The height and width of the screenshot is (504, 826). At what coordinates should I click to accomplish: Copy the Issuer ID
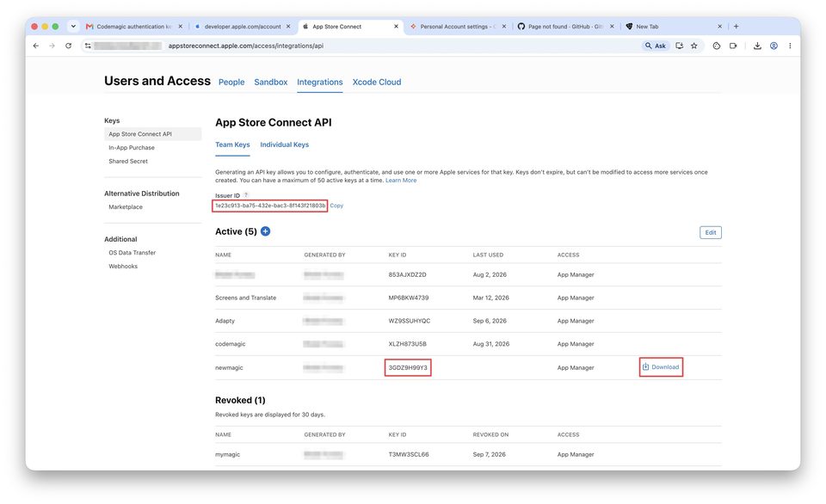click(x=336, y=206)
